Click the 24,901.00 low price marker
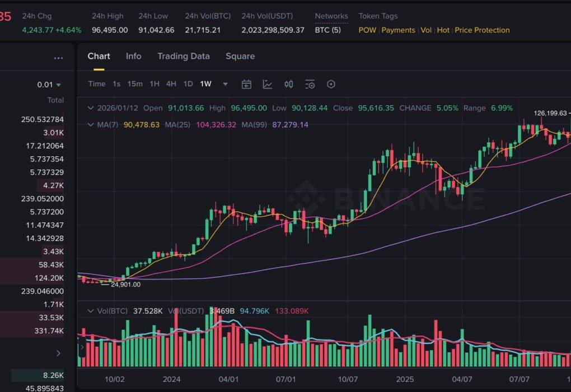Image resolution: width=571 pixels, height=392 pixels. 125,284
